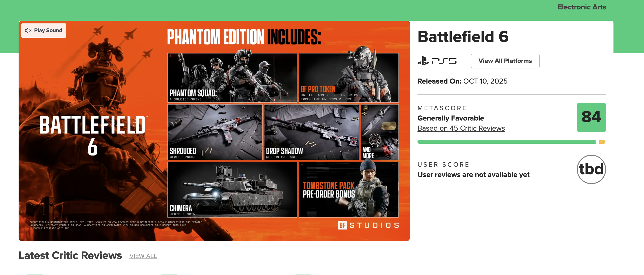The height and width of the screenshot is (275, 644).
Task: View all latest critic reviews
Action: click(x=143, y=256)
